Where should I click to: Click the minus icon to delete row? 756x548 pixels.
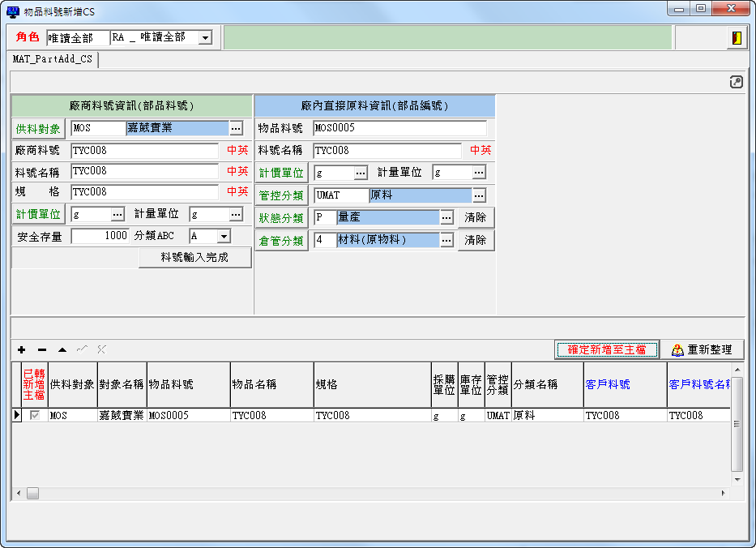point(42,349)
